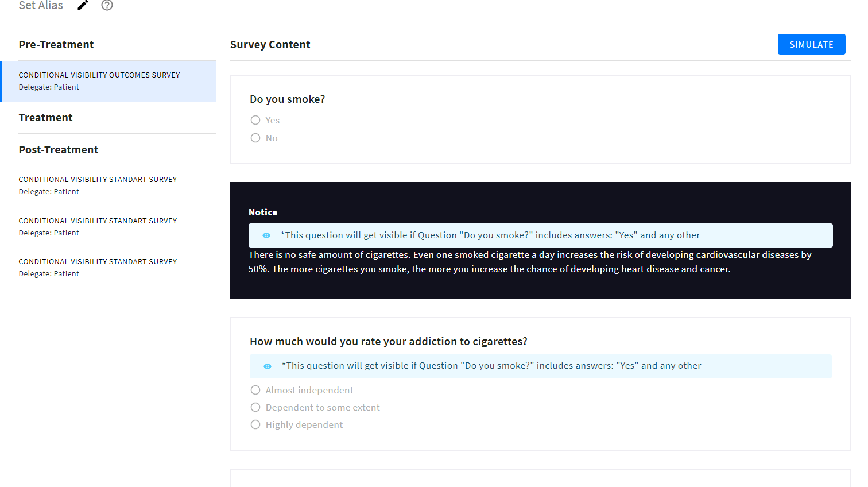Viewport: 868px width, 487px height.
Task: Choose the Almost independent option
Action: click(x=255, y=390)
